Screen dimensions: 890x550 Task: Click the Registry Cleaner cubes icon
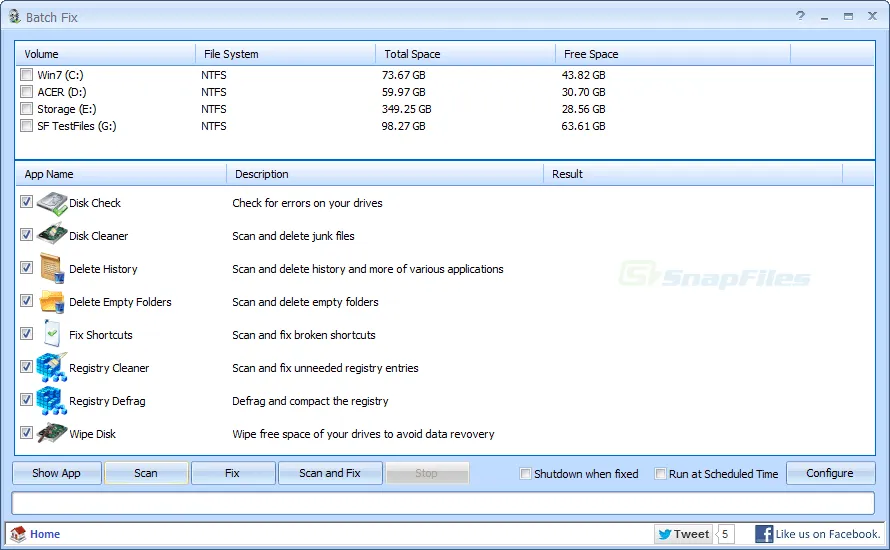(52, 367)
